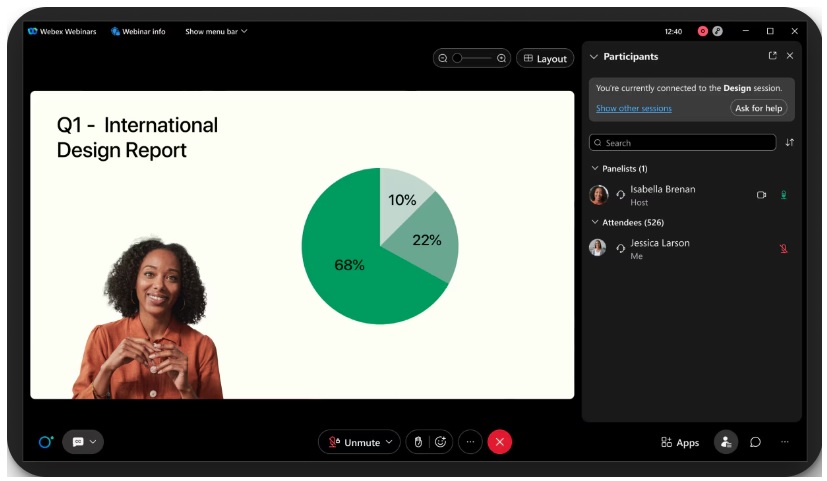Open the Webex Assistant icon
The image size is (827, 481).
click(46, 442)
